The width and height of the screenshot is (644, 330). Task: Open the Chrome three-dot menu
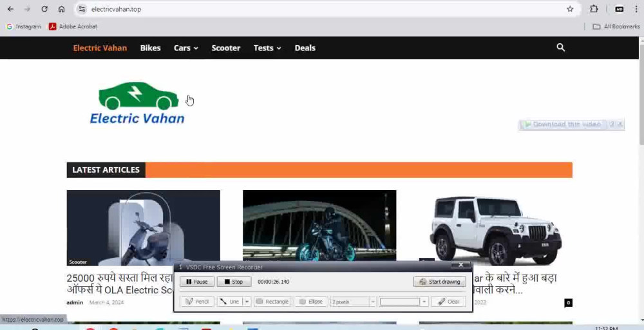pyautogui.click(x=636, y=9)
